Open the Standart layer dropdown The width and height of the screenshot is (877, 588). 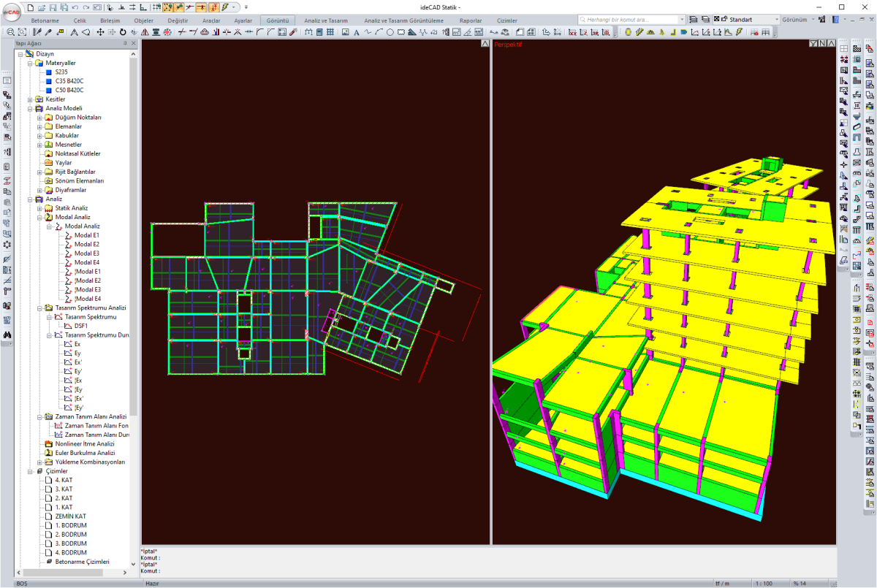point(775,19)
